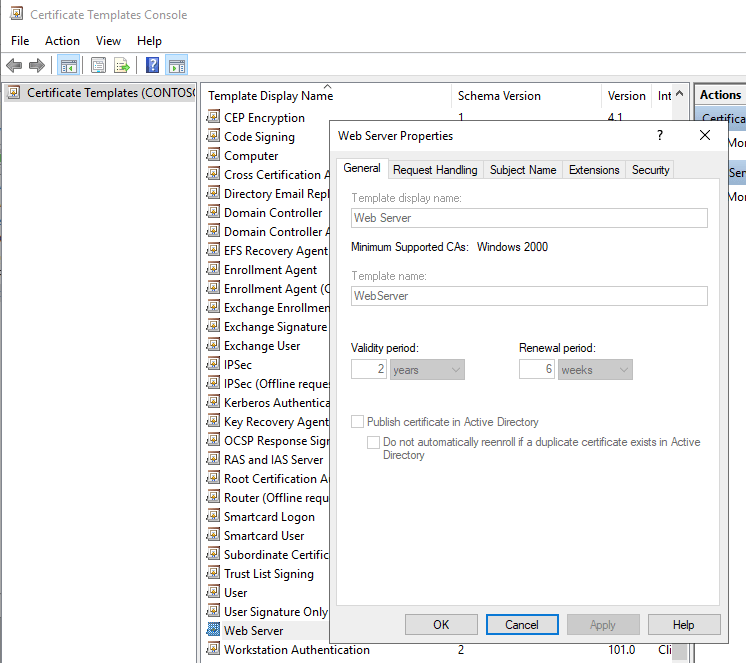Screen dimensions: 746x663
Task: Click the Template display name field
Action: click(x=529, y=218)
